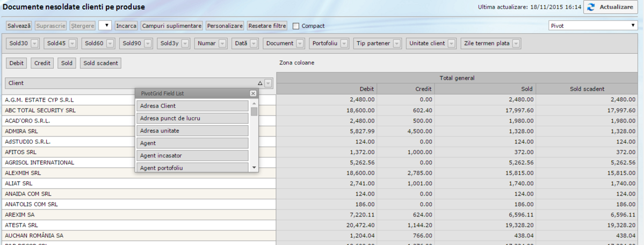Image resolution: width=644 pixels, height=245 pixels.
Task: Open the Portofoliu field filter arrow
Action: (x=344, y=44)
